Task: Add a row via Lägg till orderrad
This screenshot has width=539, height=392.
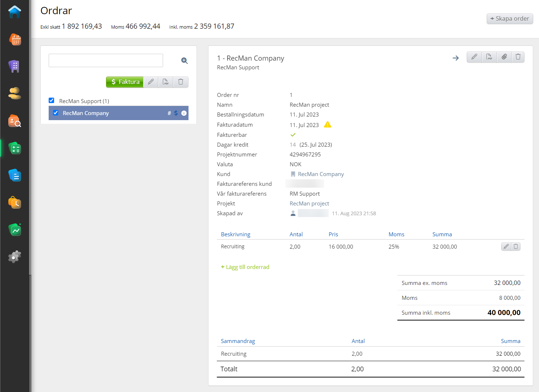Action: 245,267
